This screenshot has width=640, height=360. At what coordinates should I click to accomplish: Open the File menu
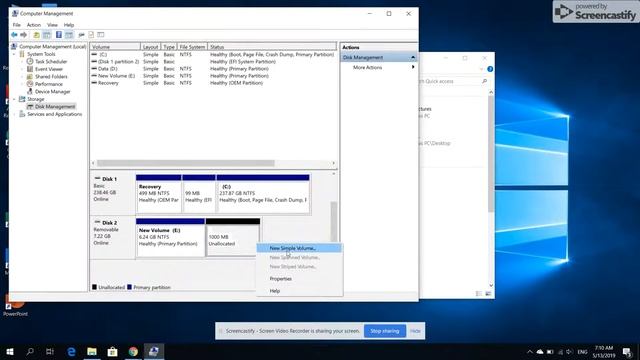pos(17,25)
